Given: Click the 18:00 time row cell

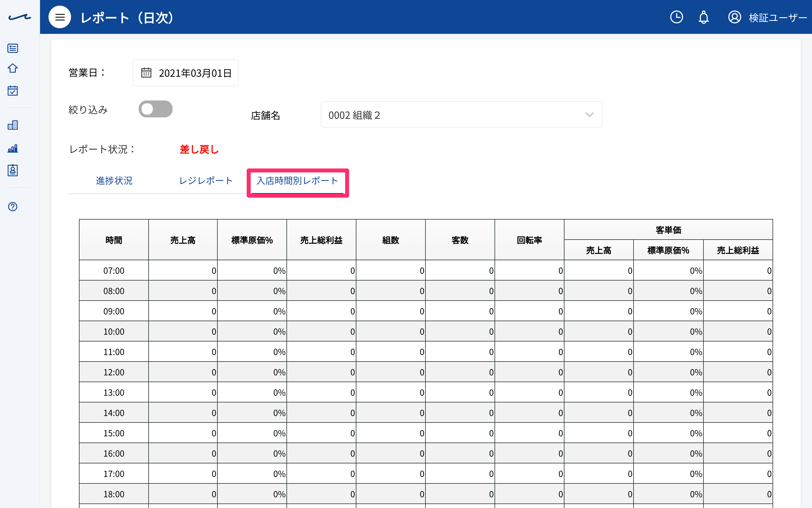Looking at the screenshot, I should coord(114,494).
